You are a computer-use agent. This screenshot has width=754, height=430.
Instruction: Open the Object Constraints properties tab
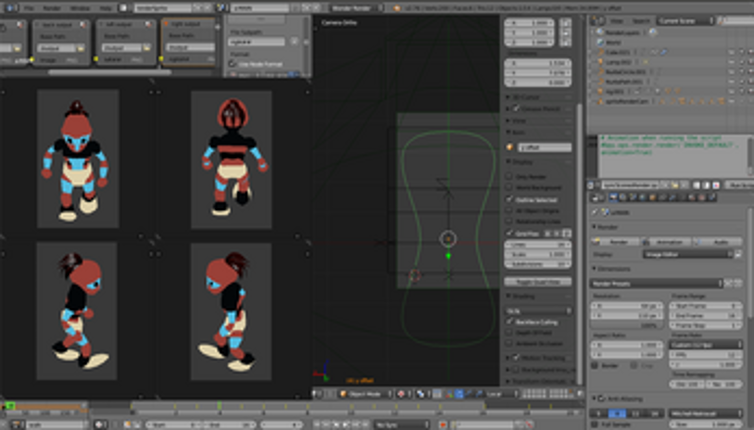663,198
